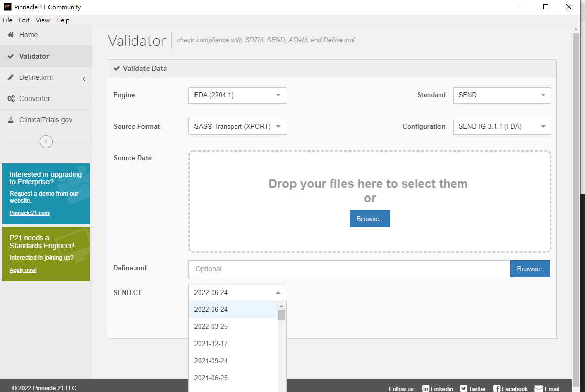Open the Configuration dropdown SEND-IG 3.1.1
Screen dimensions: 585x392
502,127
